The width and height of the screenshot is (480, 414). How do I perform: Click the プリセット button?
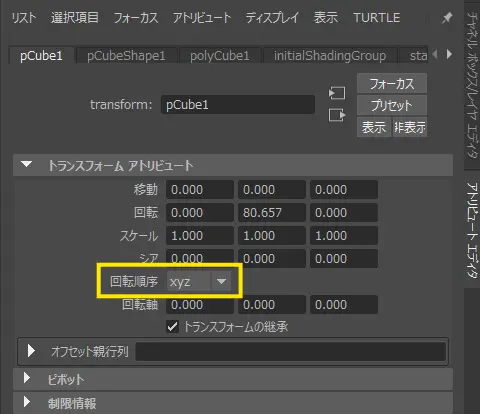click(x=392, y=105)
